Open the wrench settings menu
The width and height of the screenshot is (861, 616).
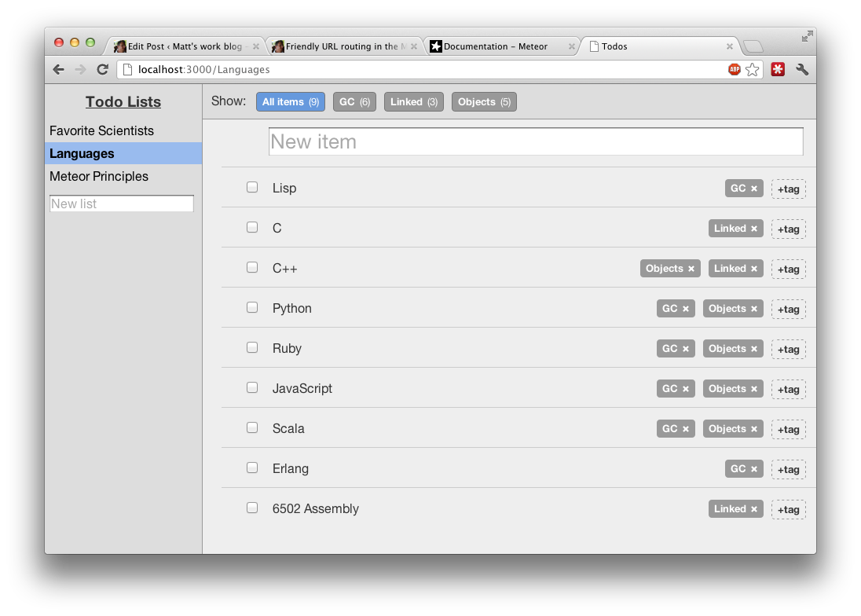802,70
